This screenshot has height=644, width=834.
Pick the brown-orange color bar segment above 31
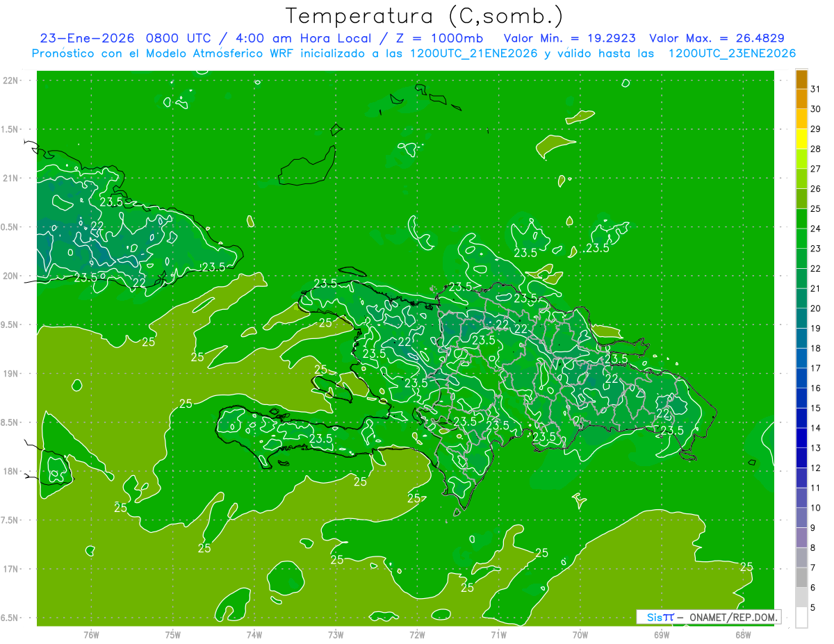(801, 79)
